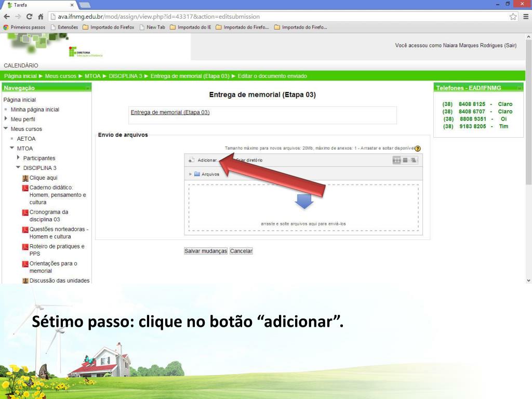Open the New Tab bookmark
Viewport: 532px width, 399px height.
tap(152, 27)
